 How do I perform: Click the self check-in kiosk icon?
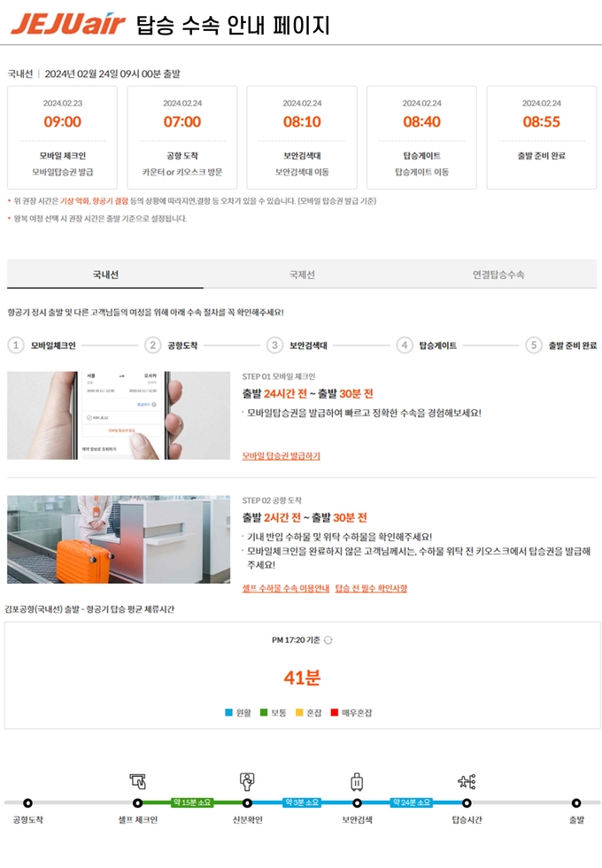pyautogui.click(x=138, y=781)
